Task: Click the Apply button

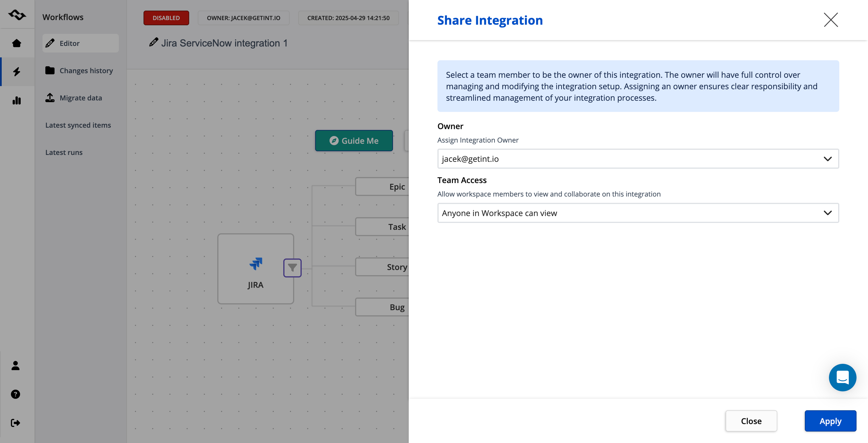Action: tap(830, 421)
